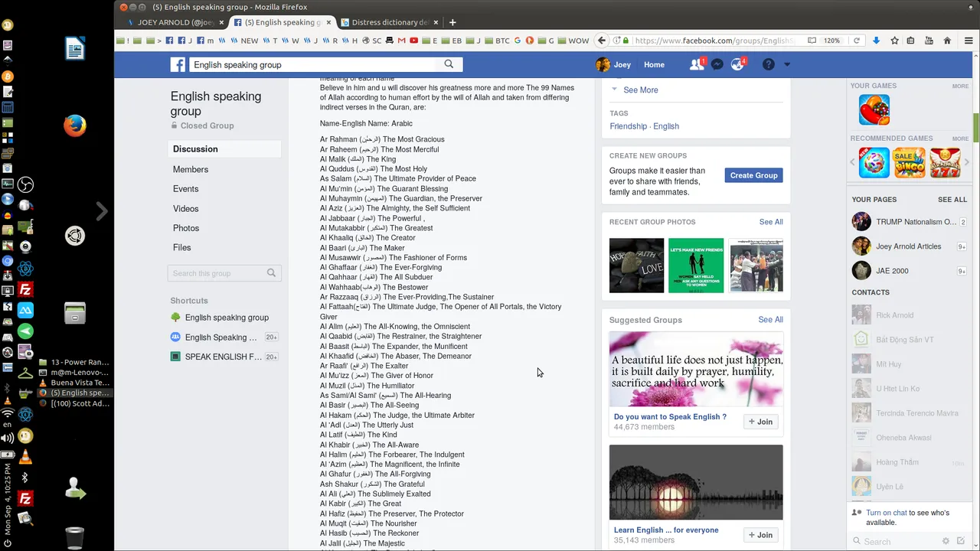This screenshot has width=980, height=551.
Task: Bookmark this page with the star icon
Action: [894, 41]
